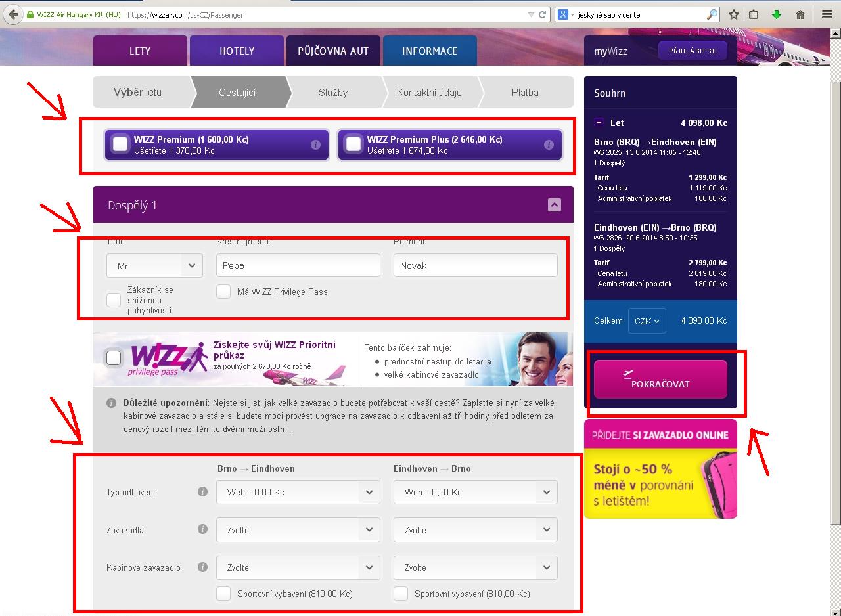Open the Titul dropdown showing Mr
The image size is (841, 616).
[x=154, y=265]
